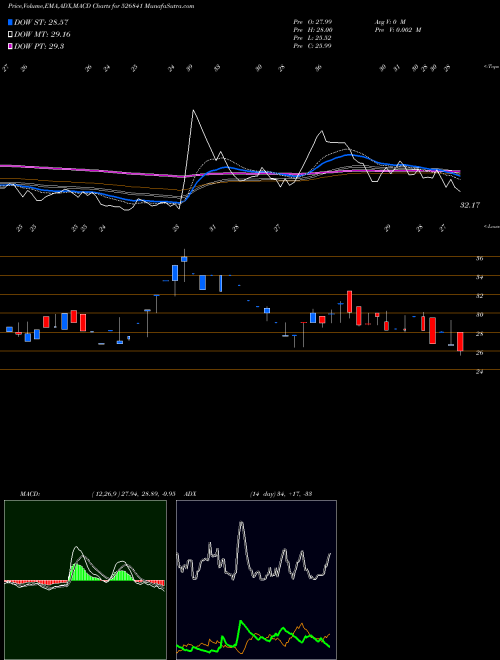Click the magenta DOW PT legend swatch
This screenshot has width=500, height=660.
coord(11,46)
